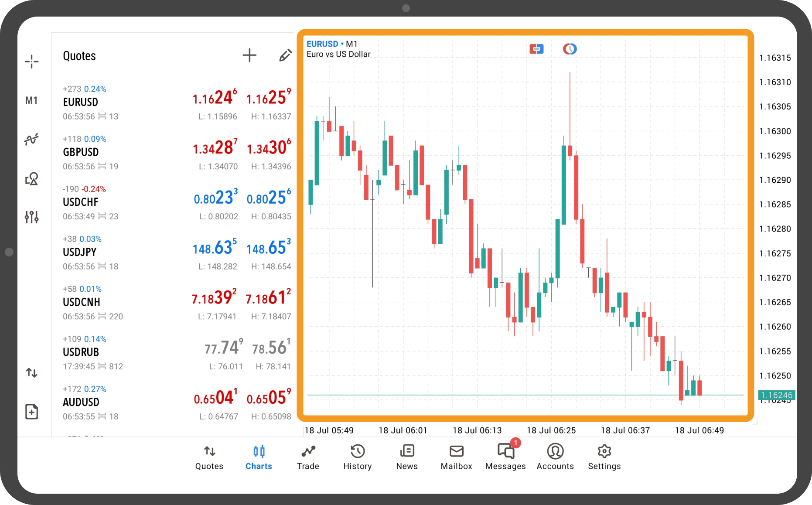Viewport: 812px width, 505px height.
Task: Edit the quotes list with pencil icon
Action: [x=285, y=55]
